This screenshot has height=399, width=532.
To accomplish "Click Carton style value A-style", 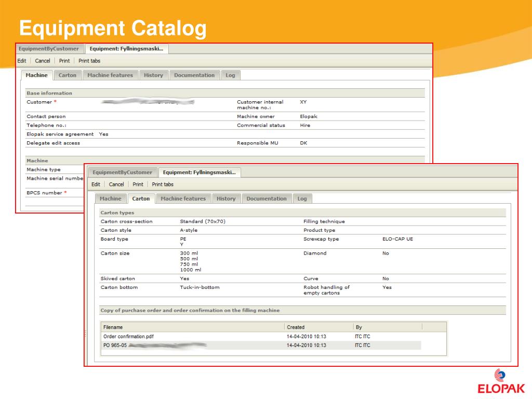I will [189, 230].
